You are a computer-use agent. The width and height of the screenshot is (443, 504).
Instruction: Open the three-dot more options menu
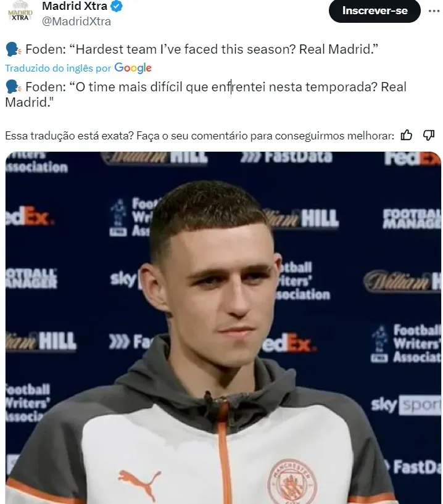434,11
